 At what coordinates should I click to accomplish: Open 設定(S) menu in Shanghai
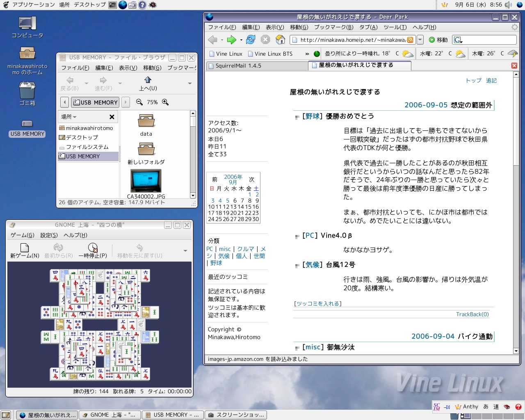[49, 235]
